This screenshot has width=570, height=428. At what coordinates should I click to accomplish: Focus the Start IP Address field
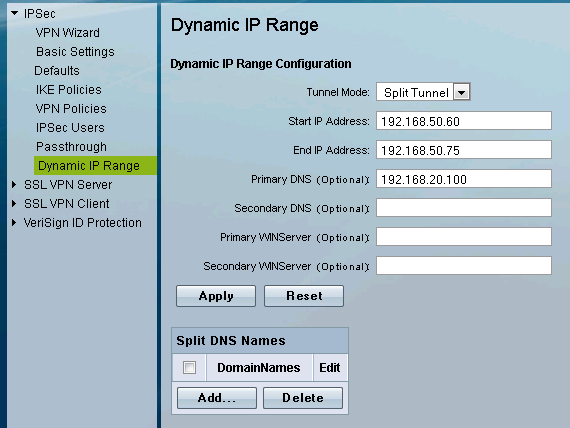(464, 121)
